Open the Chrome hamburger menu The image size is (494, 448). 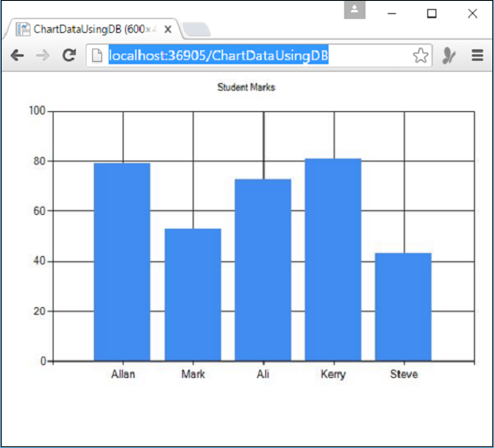(478, 55)
